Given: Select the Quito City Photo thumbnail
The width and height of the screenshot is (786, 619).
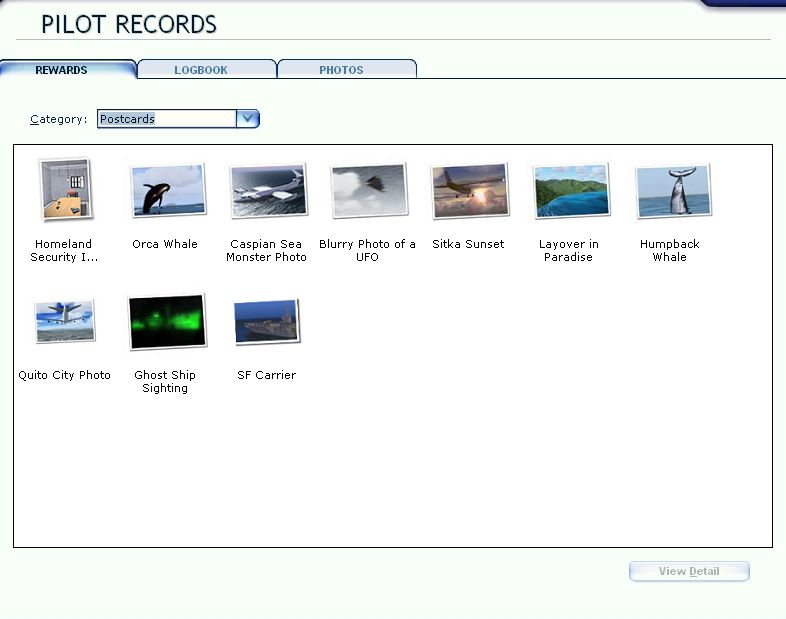Looking at the screenshot, I should click(65, 321).
